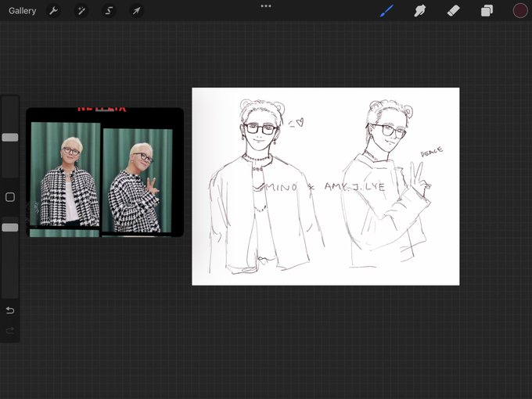Click the PEACE handwritten label on sketch
This screenshot has width=532, height=399.
(x=432, y=152)
